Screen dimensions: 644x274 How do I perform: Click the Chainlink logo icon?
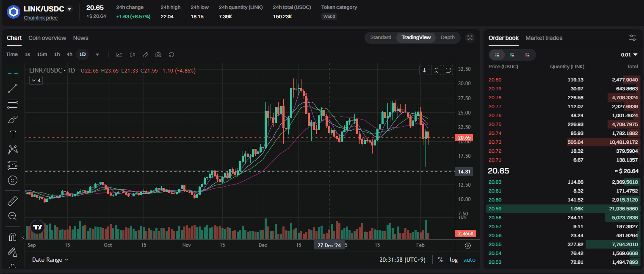(14, 12)
